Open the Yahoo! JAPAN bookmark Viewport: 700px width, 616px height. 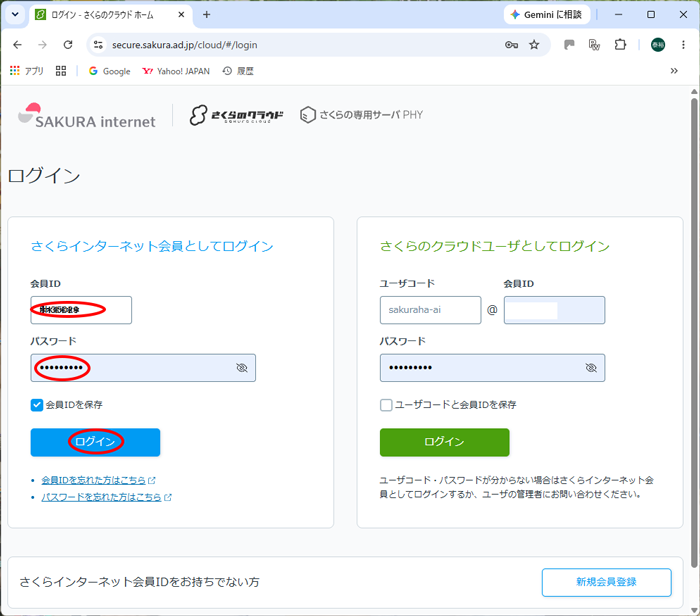(x=176, y=71)
